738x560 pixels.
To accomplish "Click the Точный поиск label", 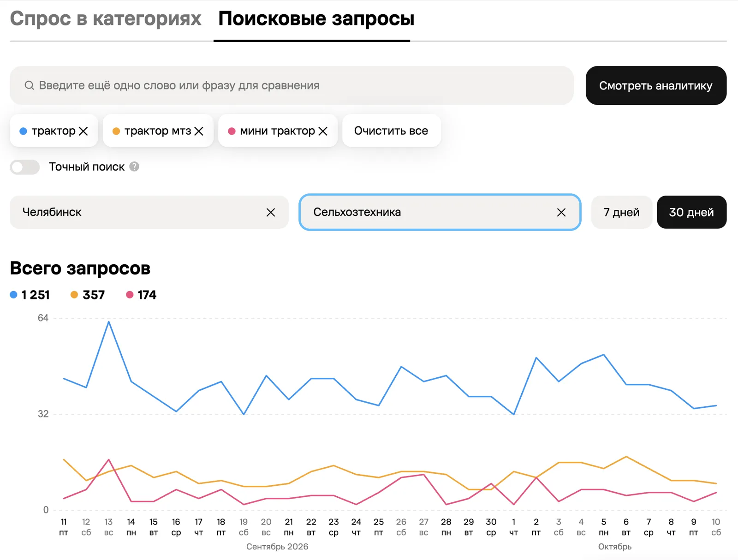I will (x=87, y=167).
